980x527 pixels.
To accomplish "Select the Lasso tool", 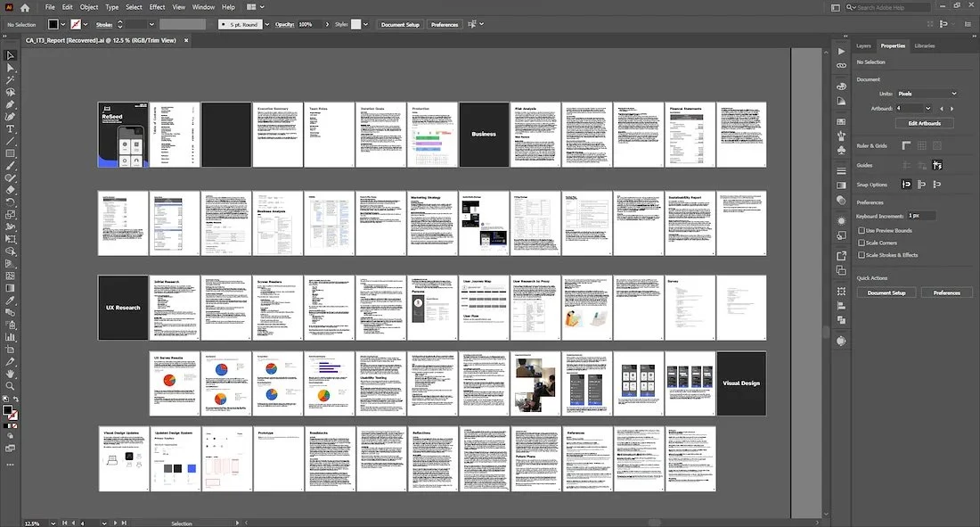I will [10, 92].
